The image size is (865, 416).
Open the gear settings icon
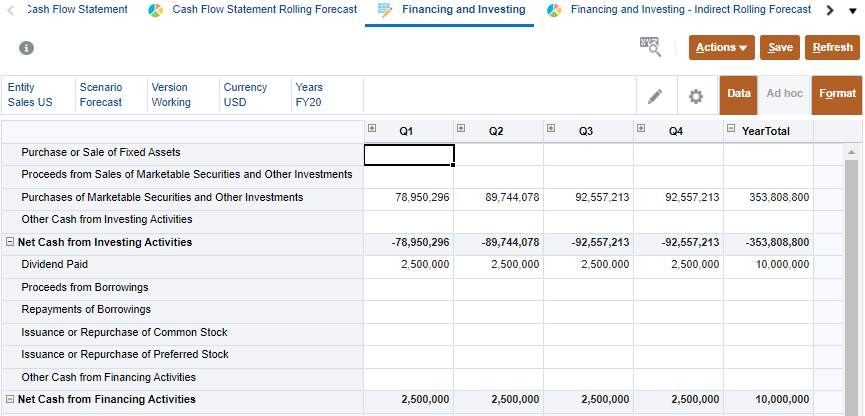click(696, 96)
